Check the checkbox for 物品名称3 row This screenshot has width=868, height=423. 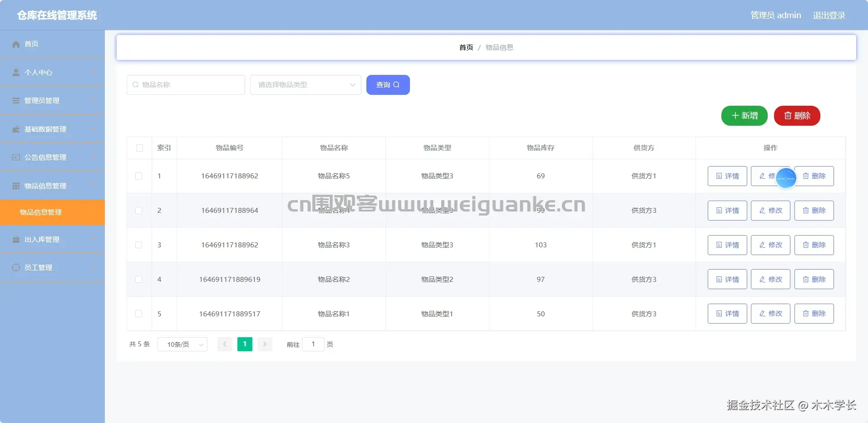pos(139,245)
